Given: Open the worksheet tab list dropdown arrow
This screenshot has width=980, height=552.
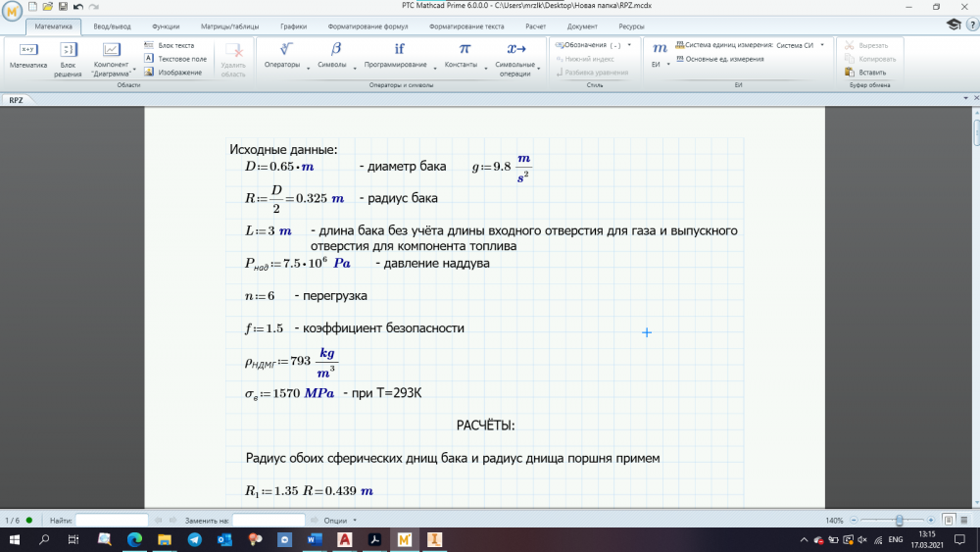Looking at the screenshot, I should pyautogui.click(x=965, y=98).
